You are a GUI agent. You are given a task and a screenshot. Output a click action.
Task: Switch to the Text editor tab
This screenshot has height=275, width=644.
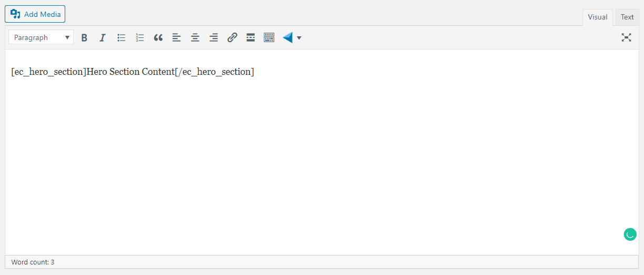(627, 17)
